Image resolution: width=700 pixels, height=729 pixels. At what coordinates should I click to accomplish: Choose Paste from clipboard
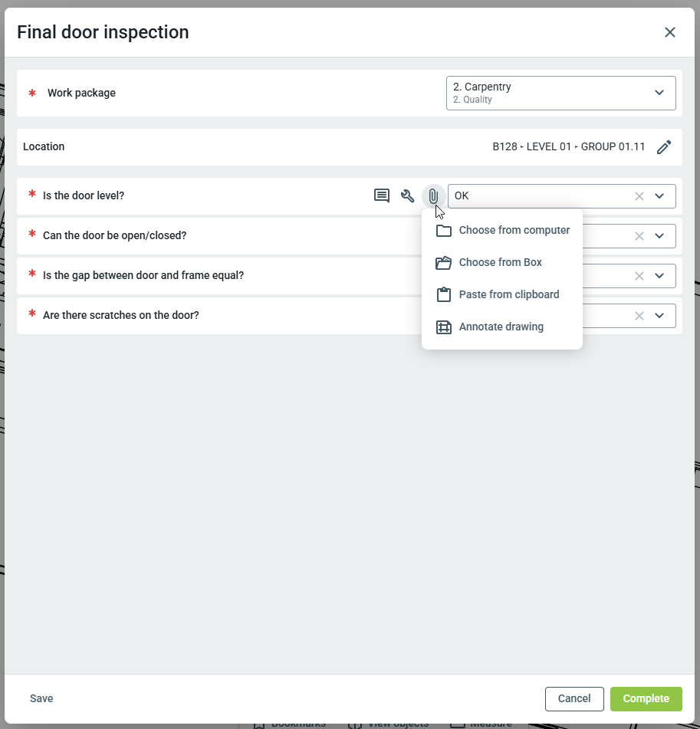click(508, 294)
